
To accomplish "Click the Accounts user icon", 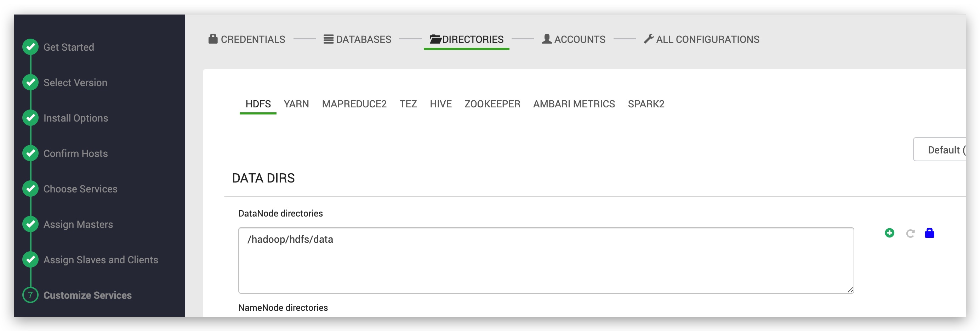I will coord(547,39).
